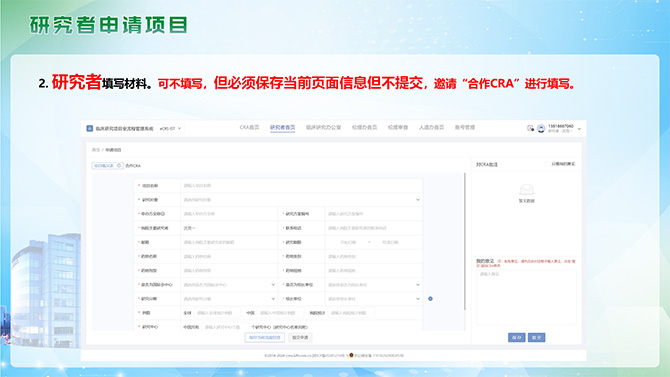670x377 pixels.
Task: Click the blue system logo icon
Action: 89,128
